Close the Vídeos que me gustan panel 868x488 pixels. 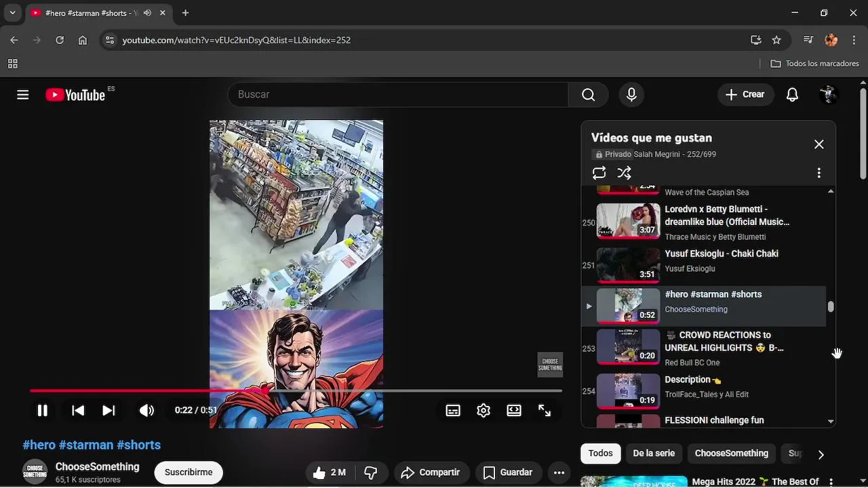coord(818,144)
